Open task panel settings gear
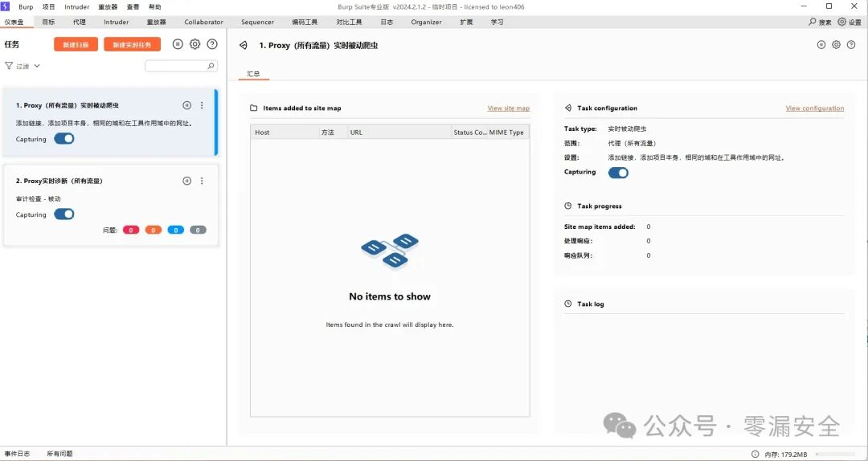The image size is (868, 461). pos(194,44)
